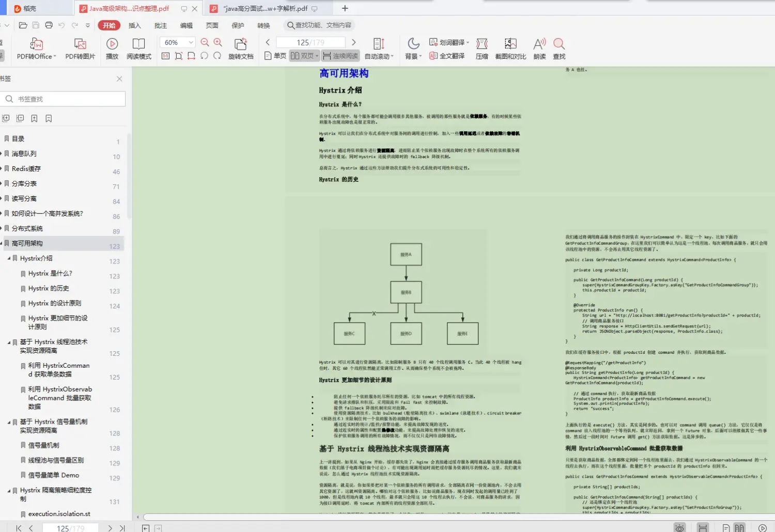Open the 60% zoom dropdown

[191, 42]
